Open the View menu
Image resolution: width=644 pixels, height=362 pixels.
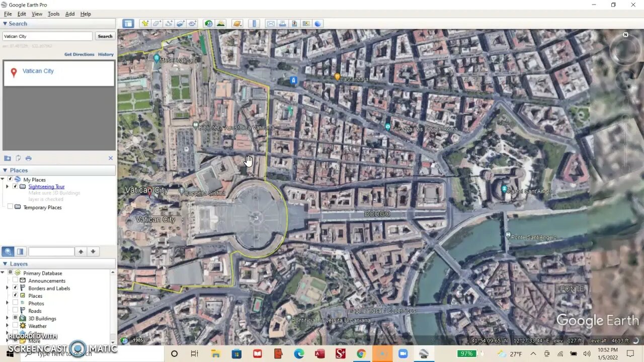tap(37, 14)
